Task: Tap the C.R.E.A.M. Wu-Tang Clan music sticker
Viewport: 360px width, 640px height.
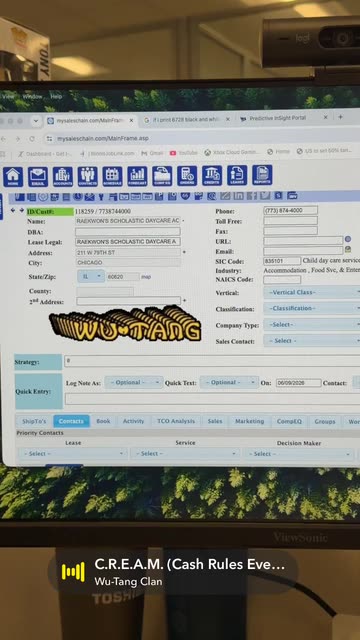Action: [x=173, y=572]
